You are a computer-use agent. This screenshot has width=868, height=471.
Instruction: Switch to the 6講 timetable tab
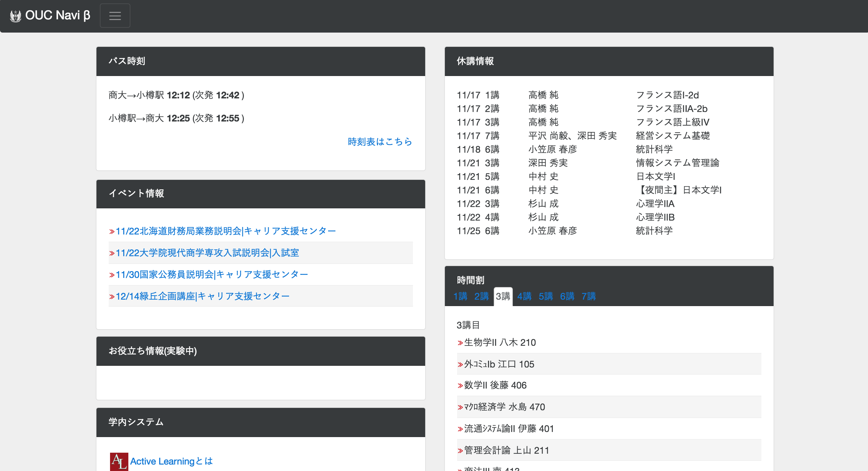[567, 296]
